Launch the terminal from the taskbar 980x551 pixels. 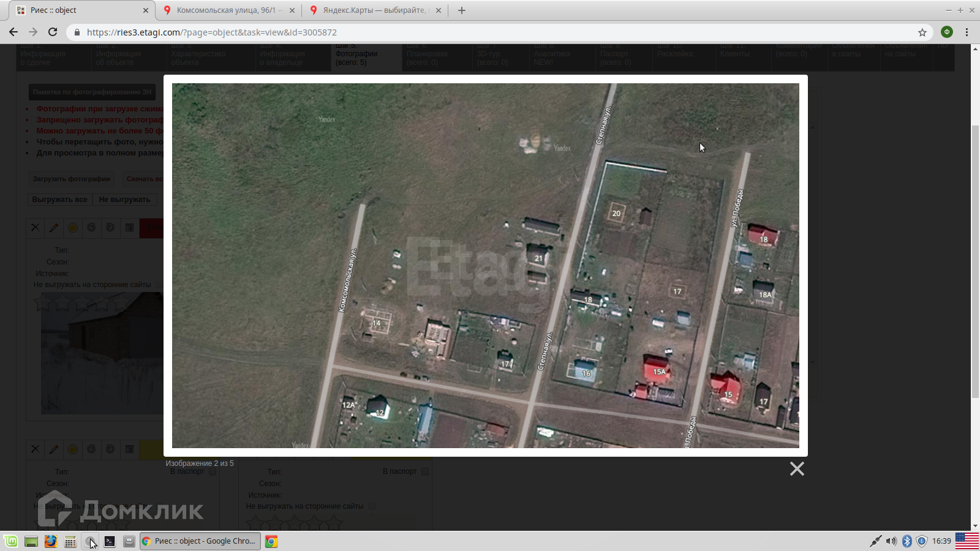(x=110, y=541)
